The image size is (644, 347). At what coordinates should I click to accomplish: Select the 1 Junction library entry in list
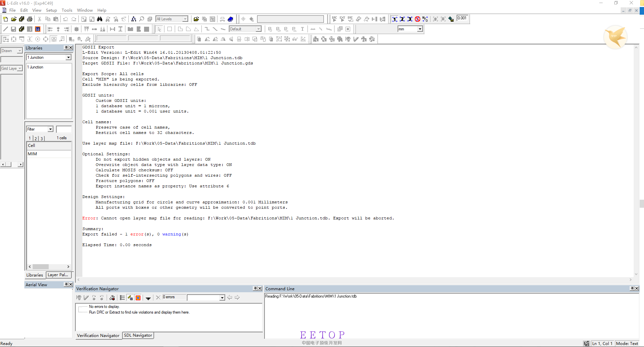[x=35, y=67]
